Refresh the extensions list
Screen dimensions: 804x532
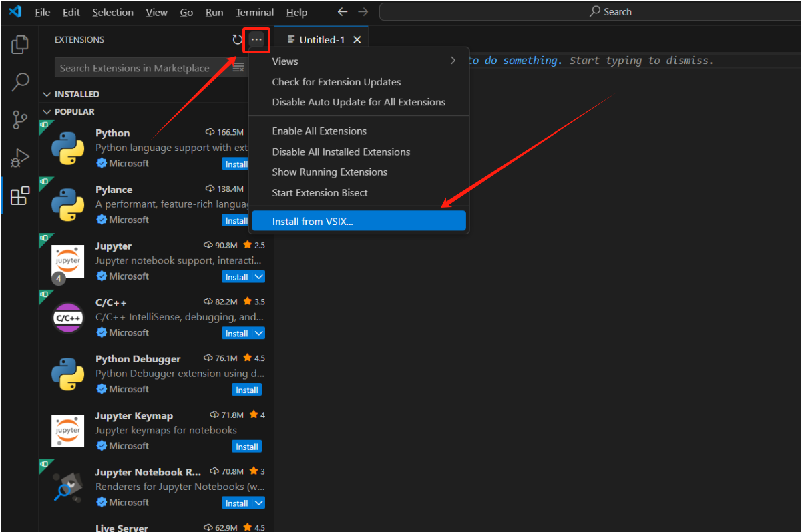(237, 40)
